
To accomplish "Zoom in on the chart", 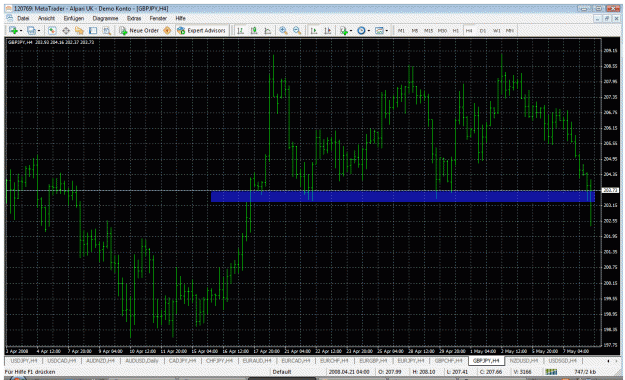I will (x=283, y=30).
